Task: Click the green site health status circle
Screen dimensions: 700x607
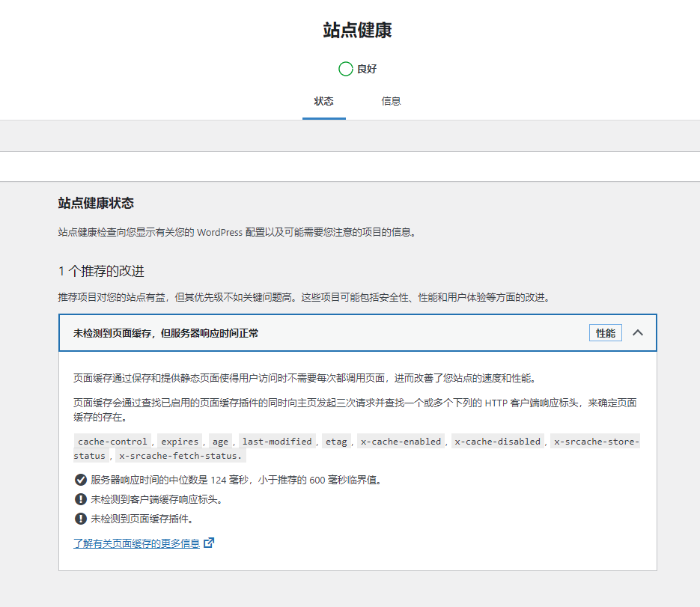Action: (x=345, y=69)
